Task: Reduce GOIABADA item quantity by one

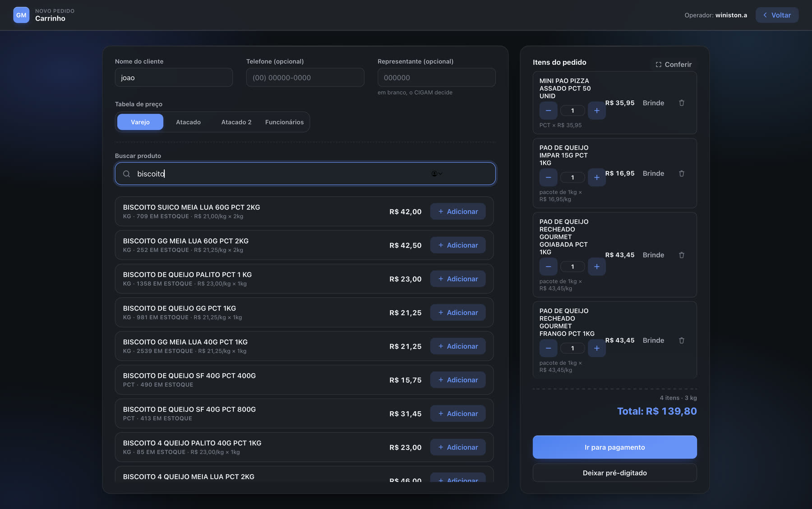Action: point(548,267)
